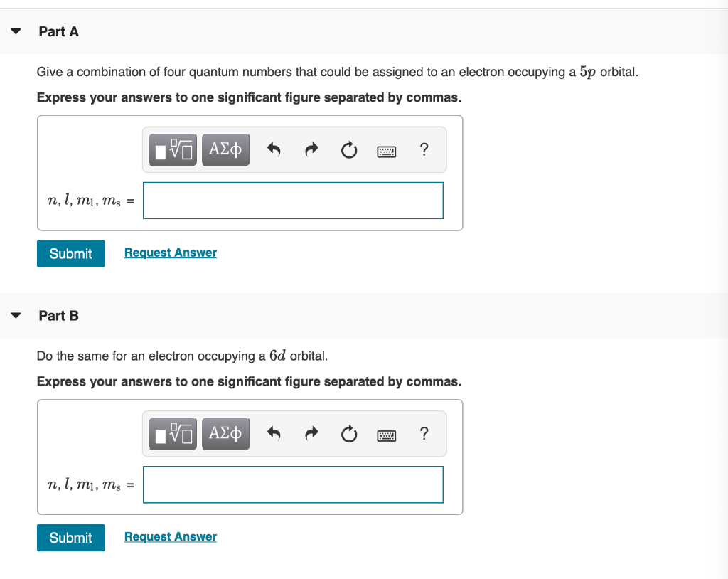Show the on-screen keyboard for Part B
The image size is (728, 579).
click(386, 434)
